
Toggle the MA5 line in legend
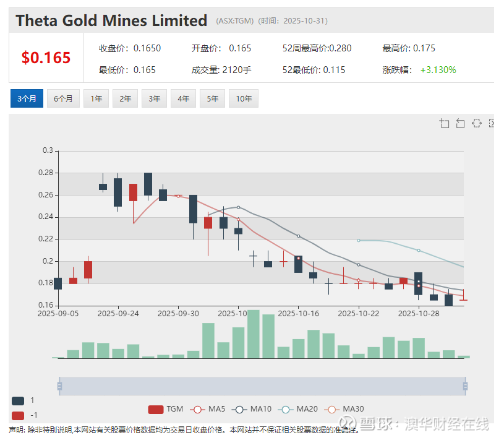pos(208,409)
